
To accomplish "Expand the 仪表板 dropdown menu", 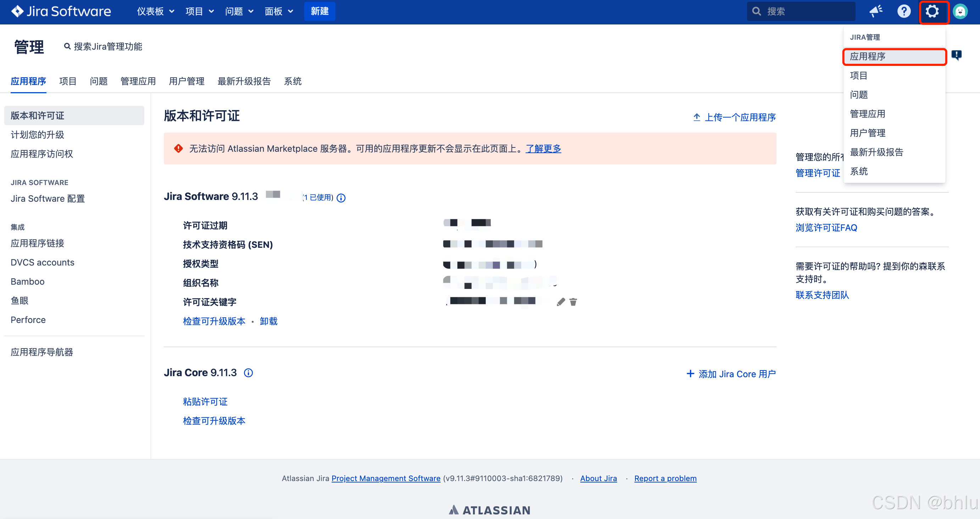I will pyautogui.click(x=156, y=11).
